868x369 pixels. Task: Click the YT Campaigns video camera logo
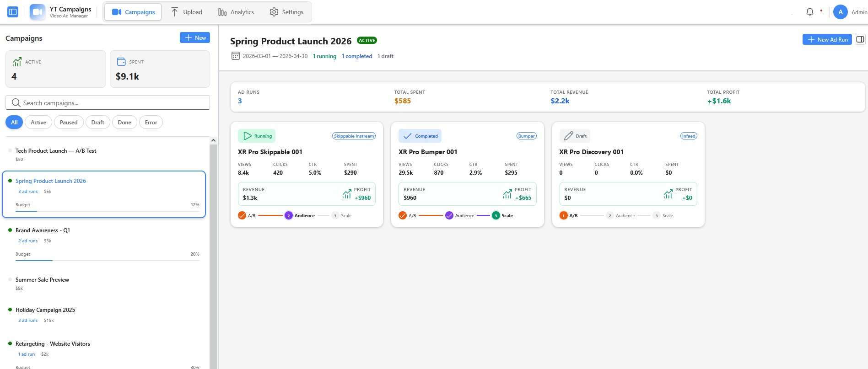click(x=38, y=12)
